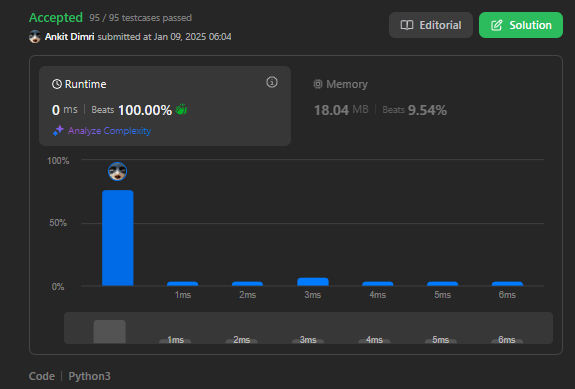Open the Editorial page
The image size is (575, 389).
tap(431, 25)
